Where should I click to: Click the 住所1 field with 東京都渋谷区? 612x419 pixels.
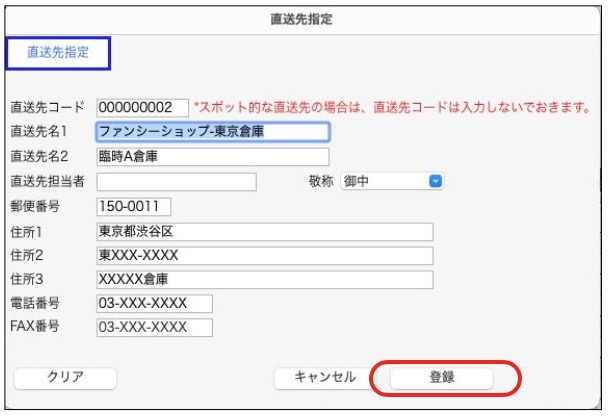[x=264, y=231]
